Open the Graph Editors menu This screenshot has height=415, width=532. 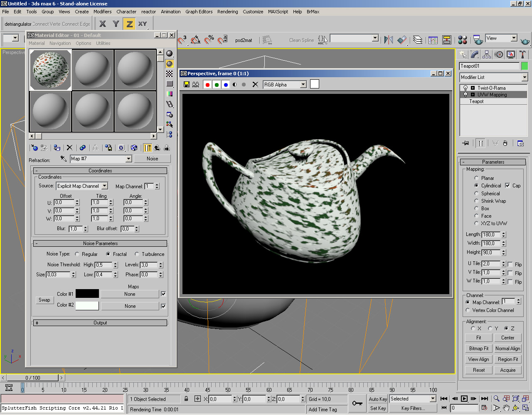[x=199, y=12]
